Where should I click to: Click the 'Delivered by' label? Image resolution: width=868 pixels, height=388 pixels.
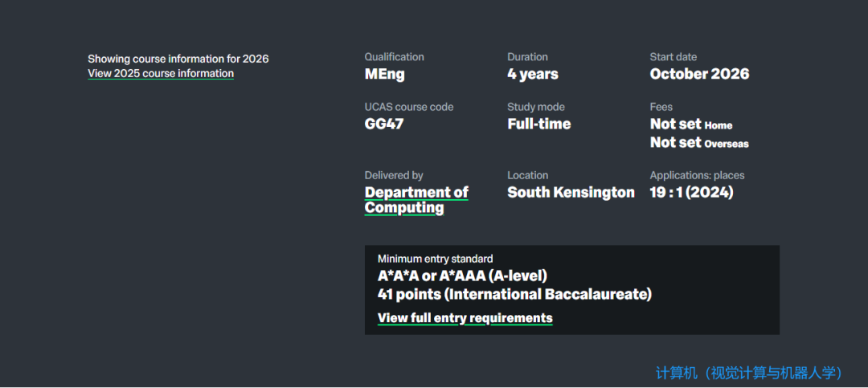[394, 175]
